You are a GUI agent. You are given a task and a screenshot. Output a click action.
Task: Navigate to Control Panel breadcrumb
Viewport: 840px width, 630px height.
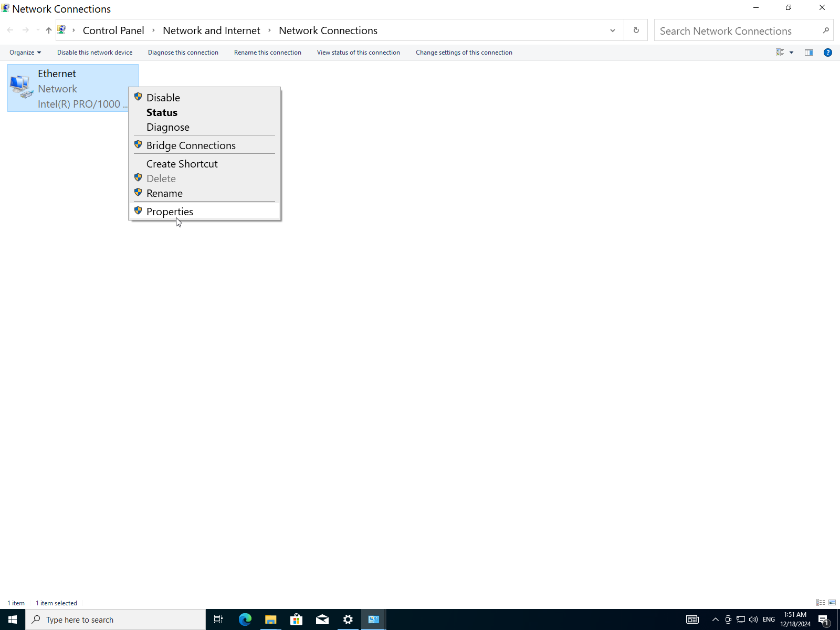pyautogui.click(x=113, y=30)
